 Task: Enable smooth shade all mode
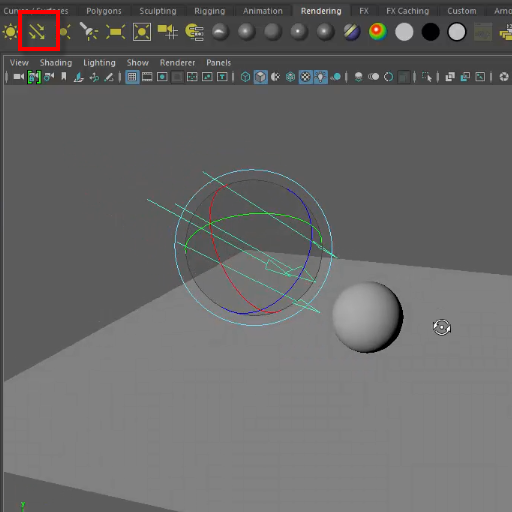tap(261, 77)
